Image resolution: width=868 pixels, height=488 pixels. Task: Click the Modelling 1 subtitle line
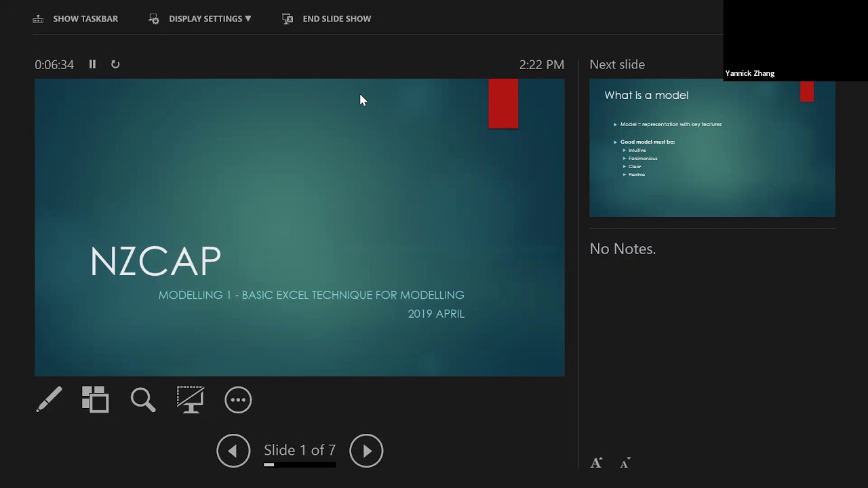pyautogui.click(x=311, y=295)
